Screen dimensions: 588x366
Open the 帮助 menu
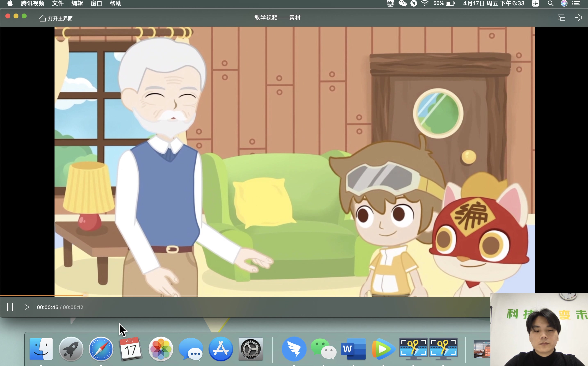coord(115,3)
